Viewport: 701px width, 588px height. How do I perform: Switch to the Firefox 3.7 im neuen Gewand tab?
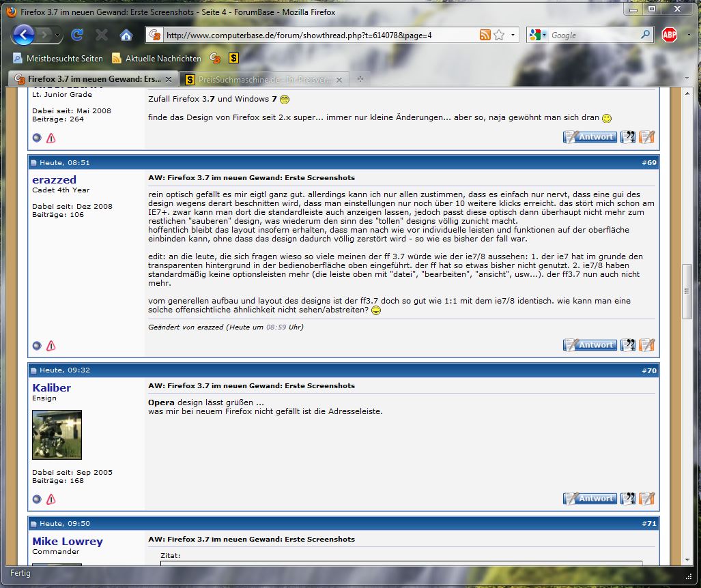pyautogui.click(x=94, y=79)
